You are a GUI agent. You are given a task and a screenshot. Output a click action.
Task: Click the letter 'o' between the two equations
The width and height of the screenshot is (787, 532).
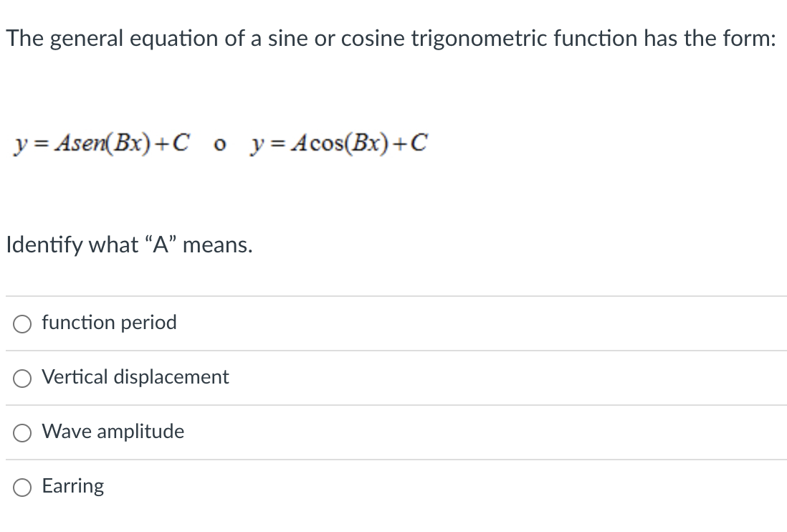pyautogui.click(x=220, y=145)
